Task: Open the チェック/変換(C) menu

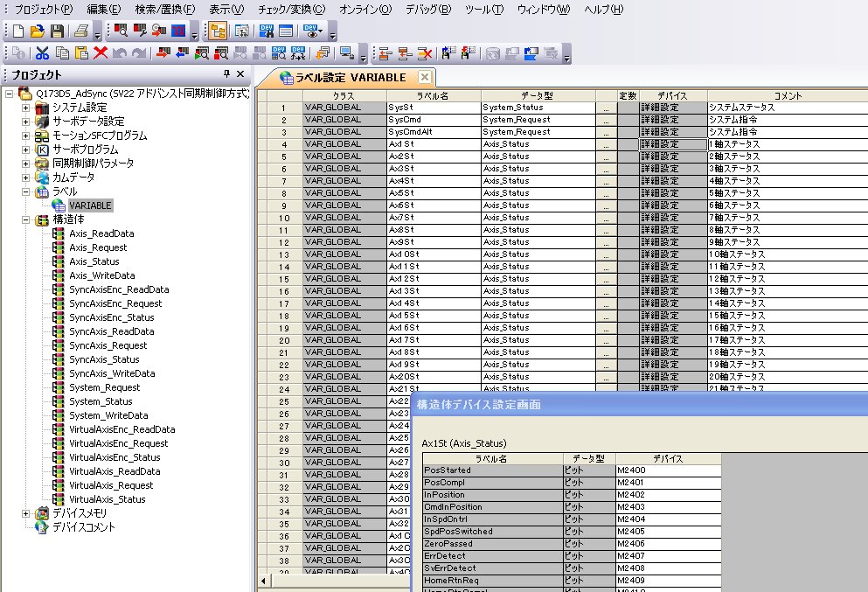Action: tap(291, 10)
